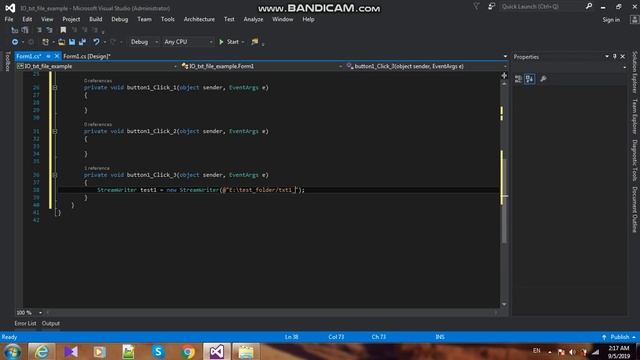Close the Properties panel

[622, 57]
